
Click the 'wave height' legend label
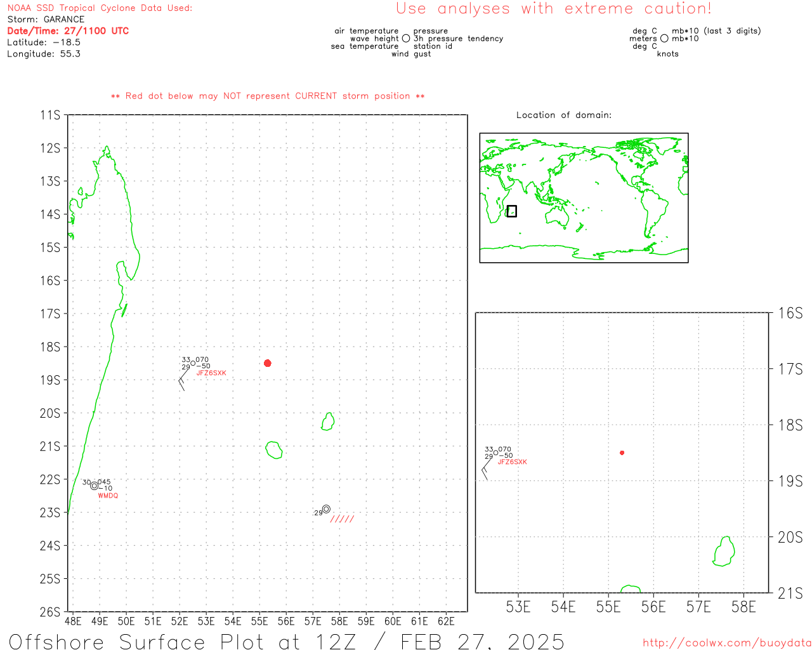374,39
